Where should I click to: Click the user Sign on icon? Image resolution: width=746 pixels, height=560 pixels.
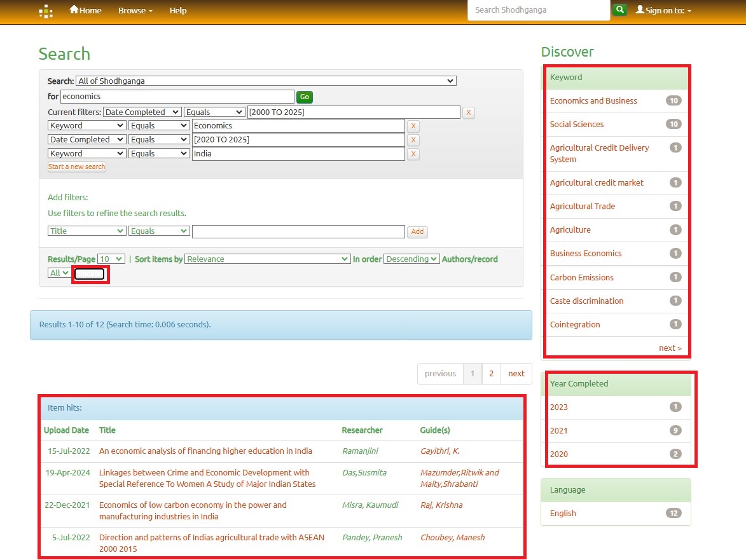coord(640,10)
